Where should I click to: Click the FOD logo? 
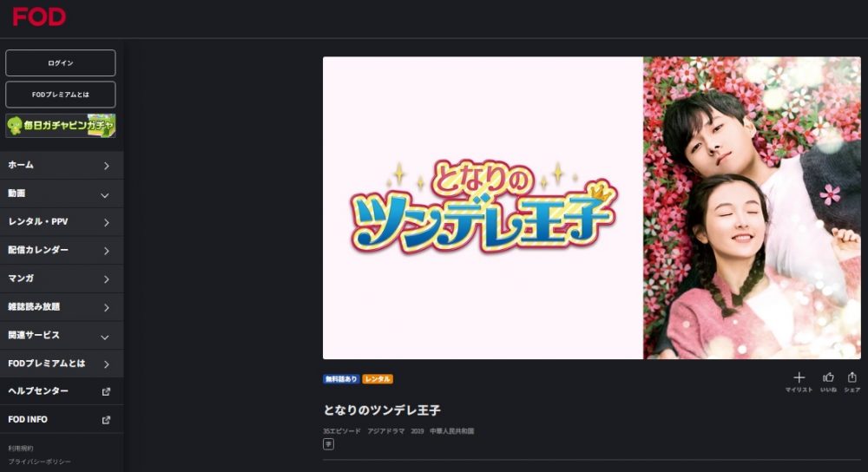pyautogui.click(x=39, y=17)
